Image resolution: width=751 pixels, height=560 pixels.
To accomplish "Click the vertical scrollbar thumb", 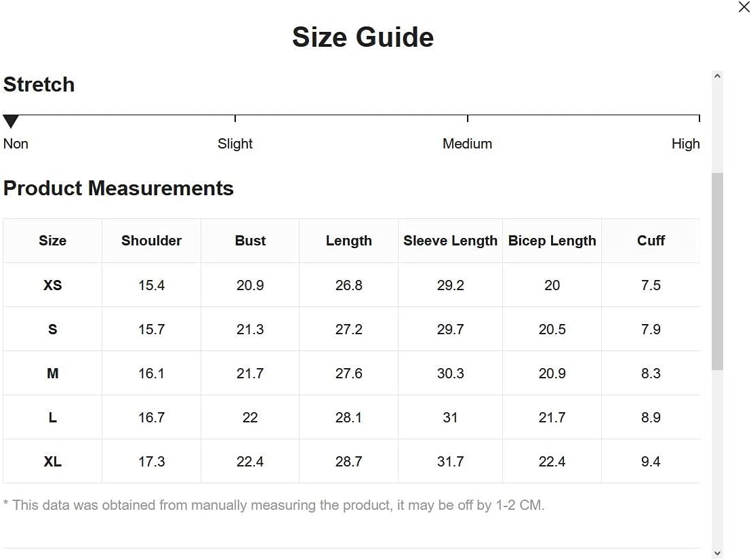I will point(717,271).
